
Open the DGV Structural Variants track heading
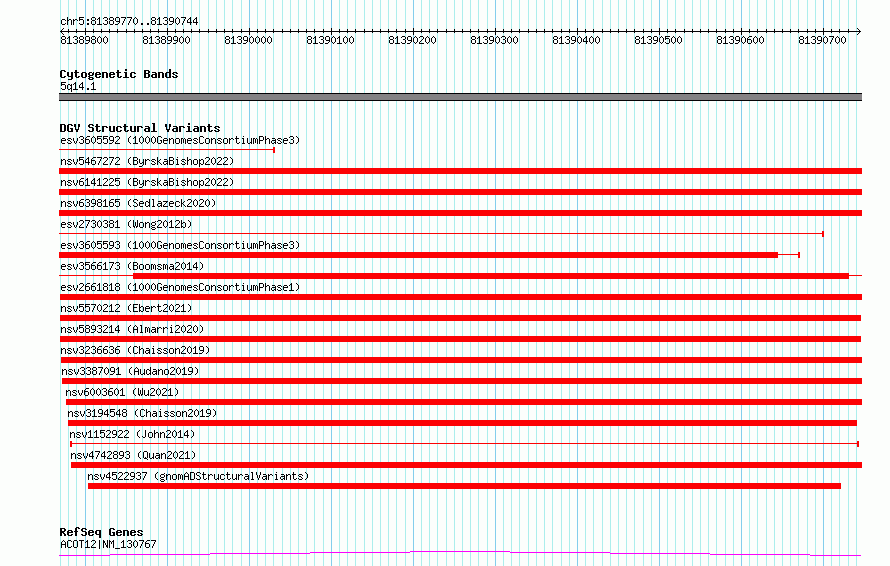[x=140, y=128]
